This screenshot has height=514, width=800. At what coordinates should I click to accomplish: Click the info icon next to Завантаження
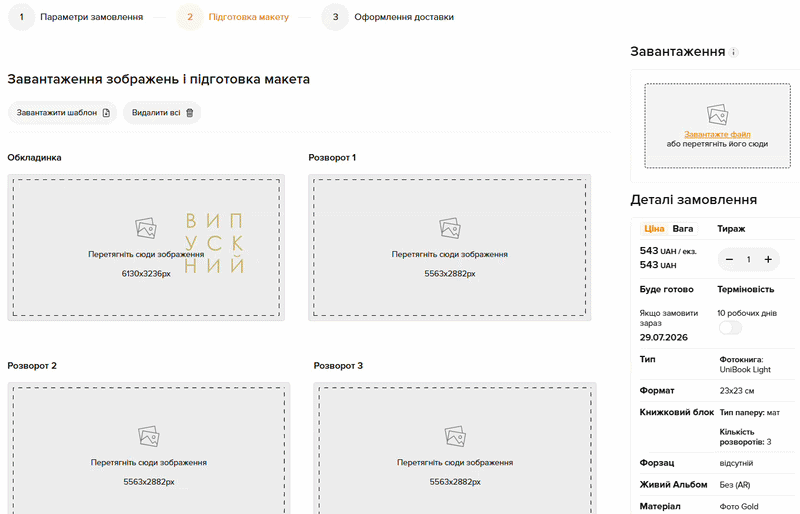coord(734,52)
